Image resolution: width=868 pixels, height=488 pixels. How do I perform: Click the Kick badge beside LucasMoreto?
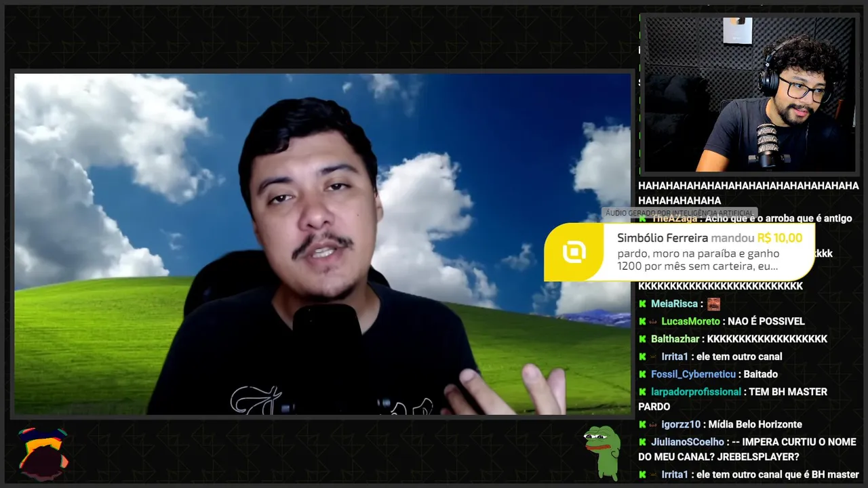642,321
